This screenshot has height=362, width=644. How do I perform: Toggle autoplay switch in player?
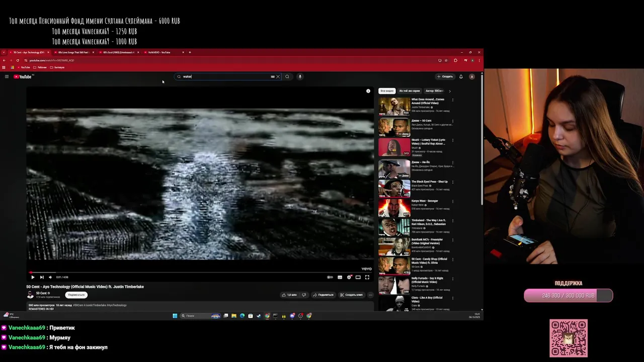[x=330, y=277]
